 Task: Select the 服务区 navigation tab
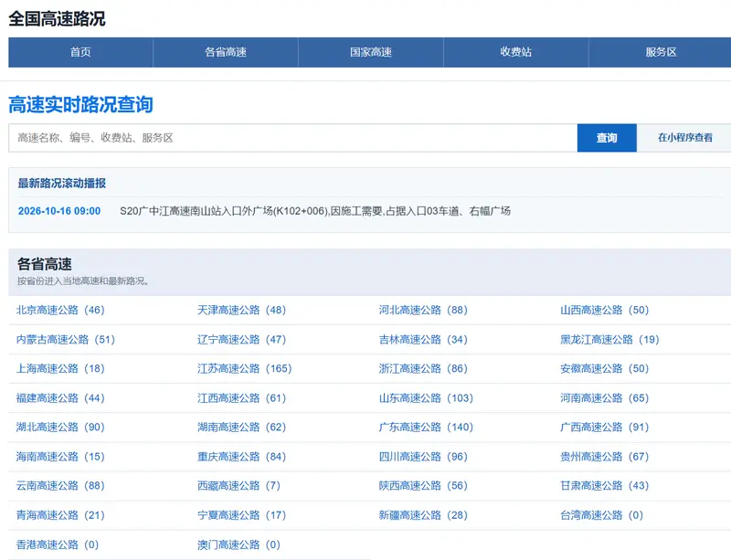[x=661, y=52]
